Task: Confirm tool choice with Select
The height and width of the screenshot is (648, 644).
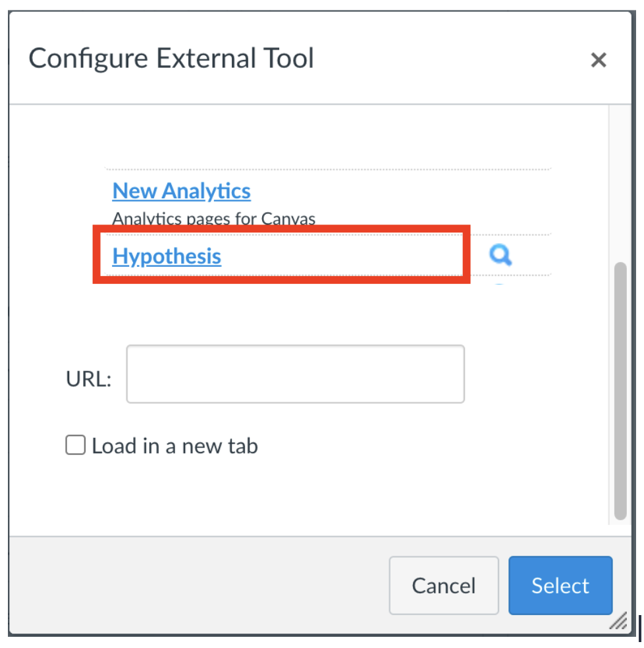Action: click(560, 585)
